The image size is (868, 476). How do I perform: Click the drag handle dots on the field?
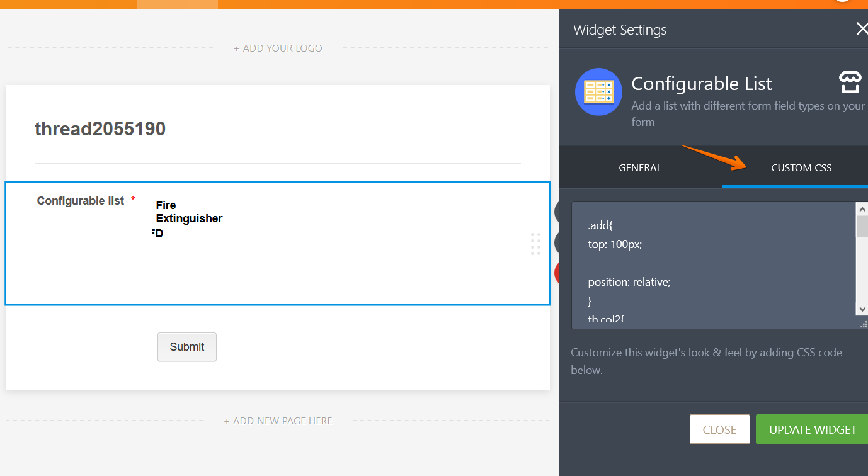coord(535,244)
